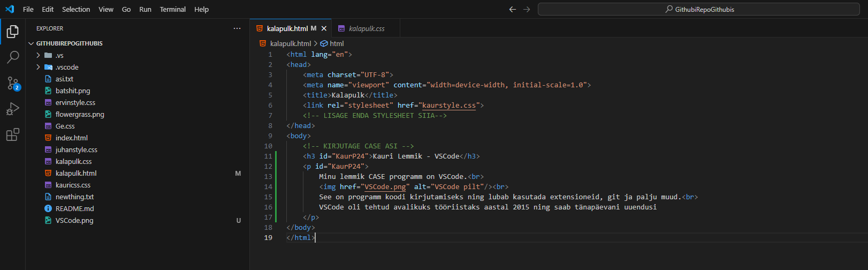Click the U status next to VSCode.png

click(238, 220)
